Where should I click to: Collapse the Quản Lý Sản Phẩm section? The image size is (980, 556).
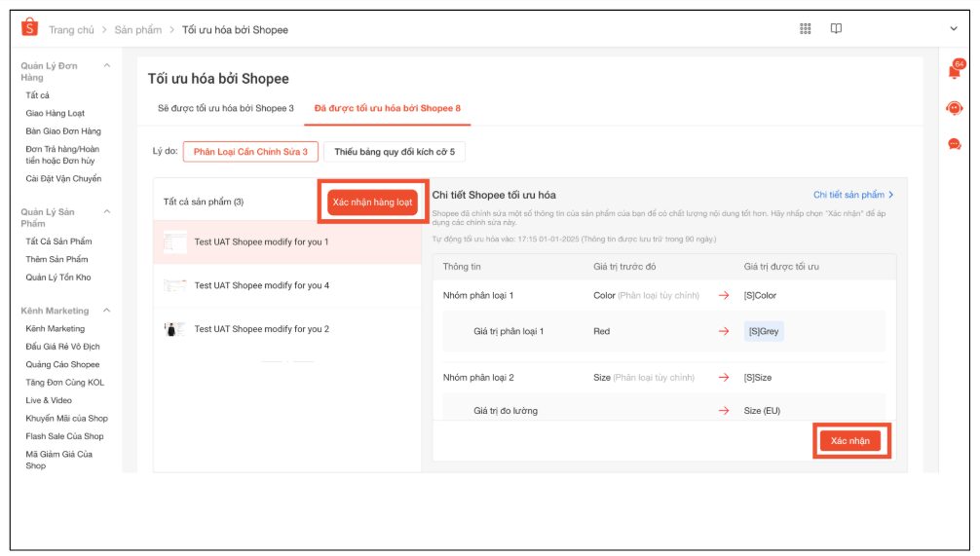[x=107, y=211]
